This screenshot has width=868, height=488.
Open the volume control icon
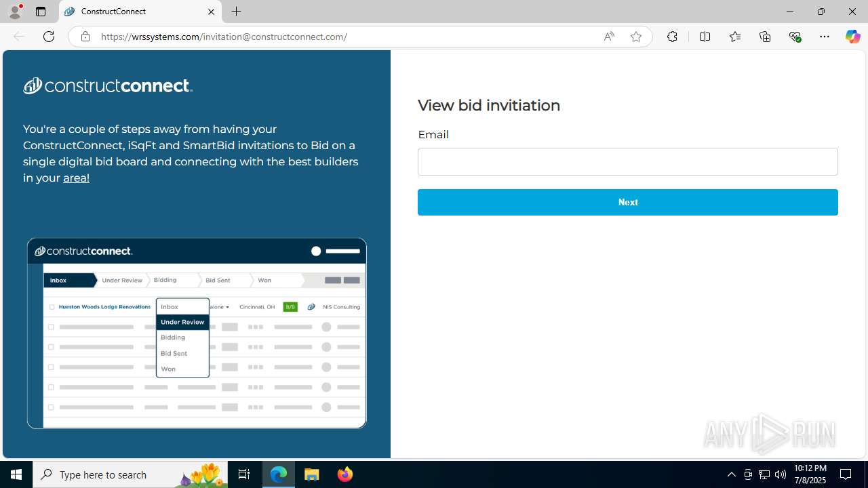point(781,474)
